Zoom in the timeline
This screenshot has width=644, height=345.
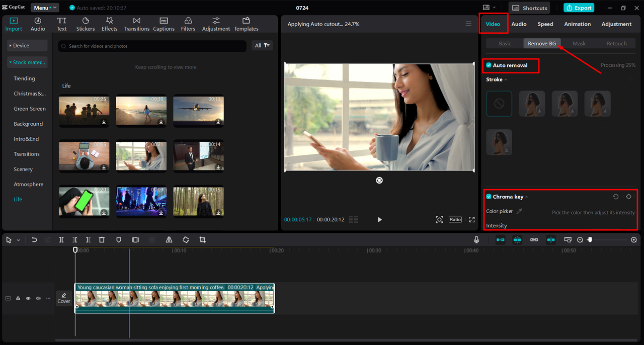[634, 240]
